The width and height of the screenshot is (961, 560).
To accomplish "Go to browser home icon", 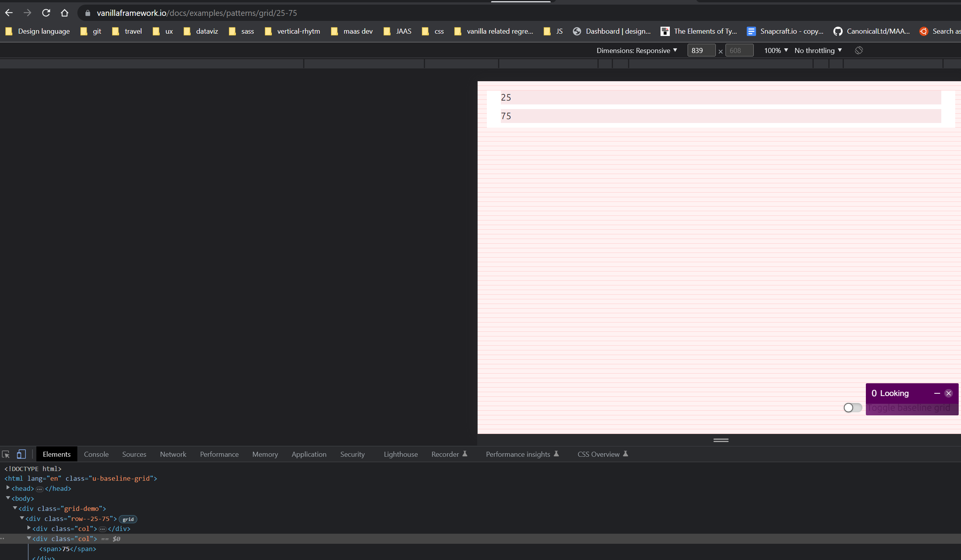I will tap(65, 13).
